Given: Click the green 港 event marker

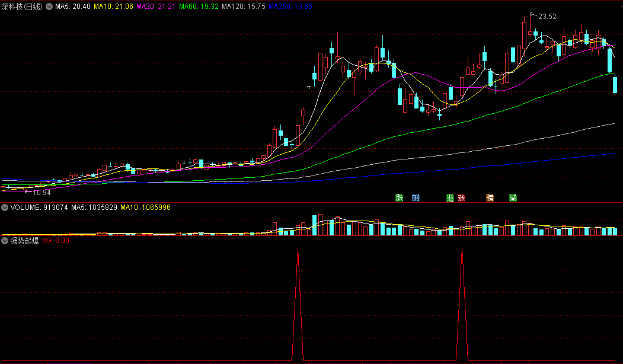Looking at the screenshot, I should [x=450, y=197].
